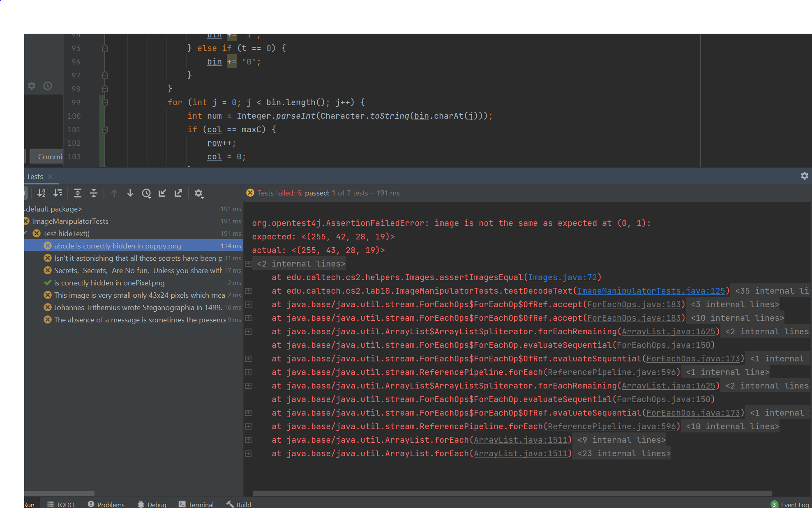
Task: Open Run panel options gear at right
Action: pos(804,176)
